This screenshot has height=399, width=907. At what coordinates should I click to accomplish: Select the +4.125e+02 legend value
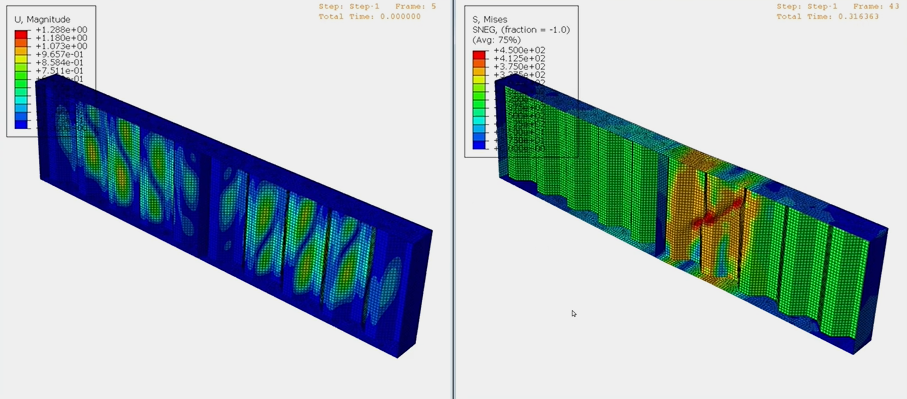pyautogui.click(x=519, y=58)
